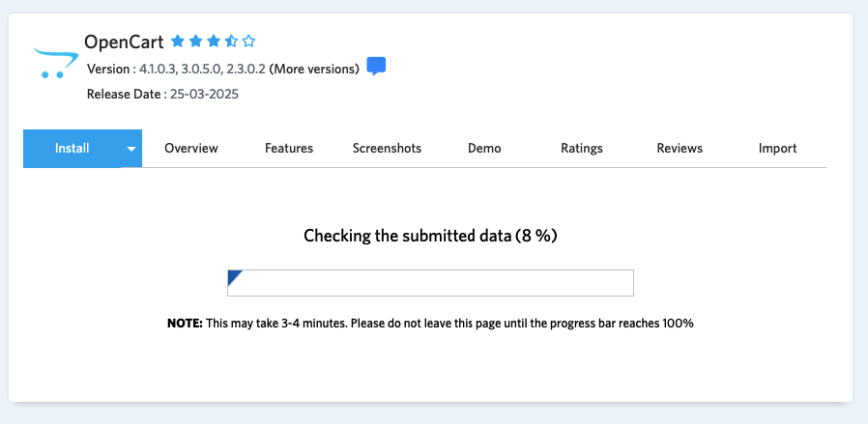The height and width of the screenshot is (424, 868).
Task: Show the Reviews tab
Action: 680,148
